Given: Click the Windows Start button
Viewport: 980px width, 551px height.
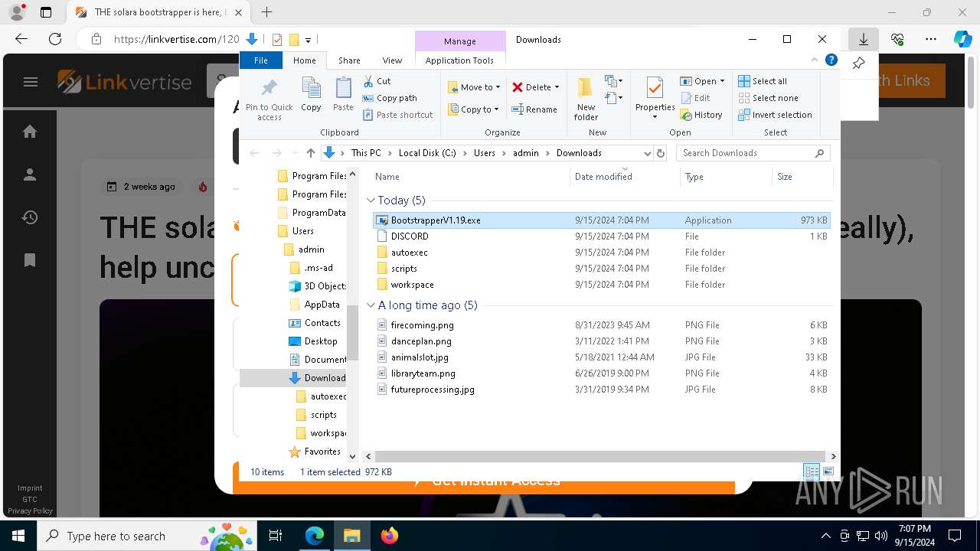Looking at the screenshot, I should pyautogui.click(x=18, y=536).
